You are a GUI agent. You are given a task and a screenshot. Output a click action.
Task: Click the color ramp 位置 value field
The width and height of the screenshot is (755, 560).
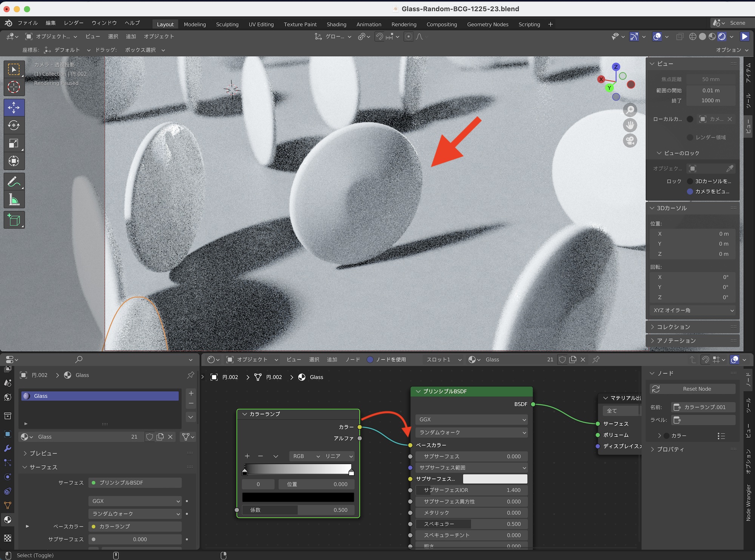[316, 484]
